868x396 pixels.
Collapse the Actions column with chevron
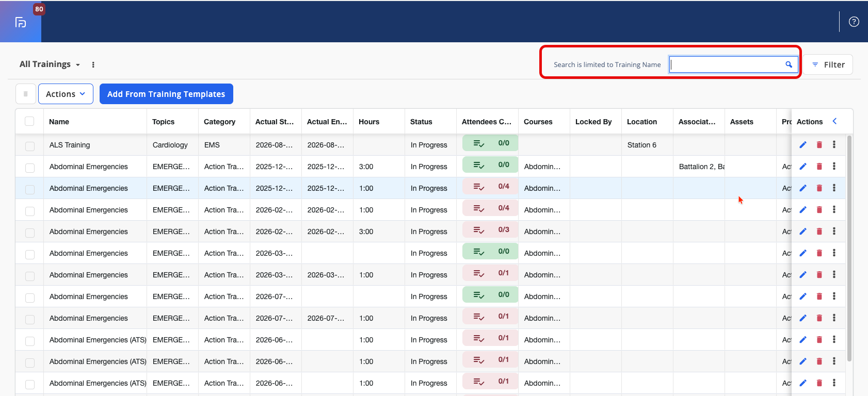(834, 121)
